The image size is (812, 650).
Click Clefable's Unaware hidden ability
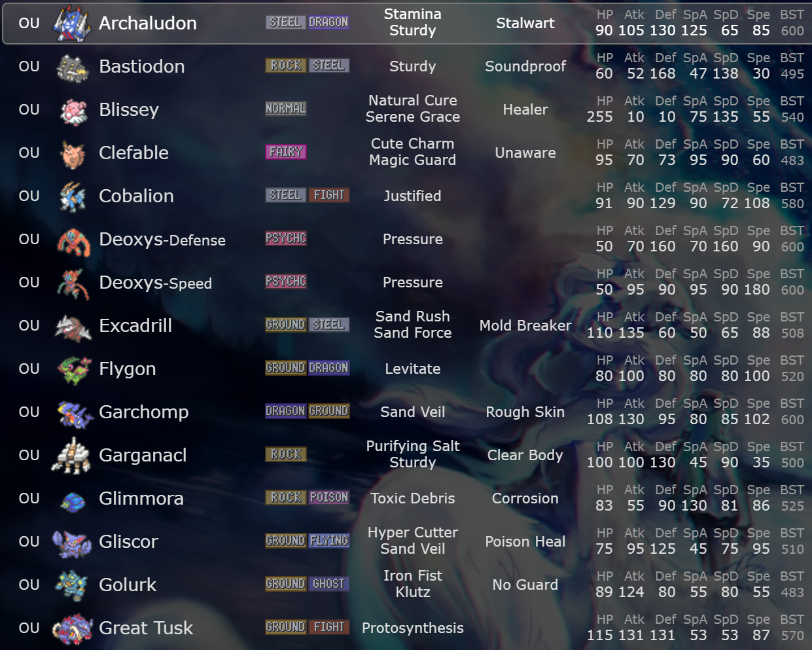coord(525,153)
